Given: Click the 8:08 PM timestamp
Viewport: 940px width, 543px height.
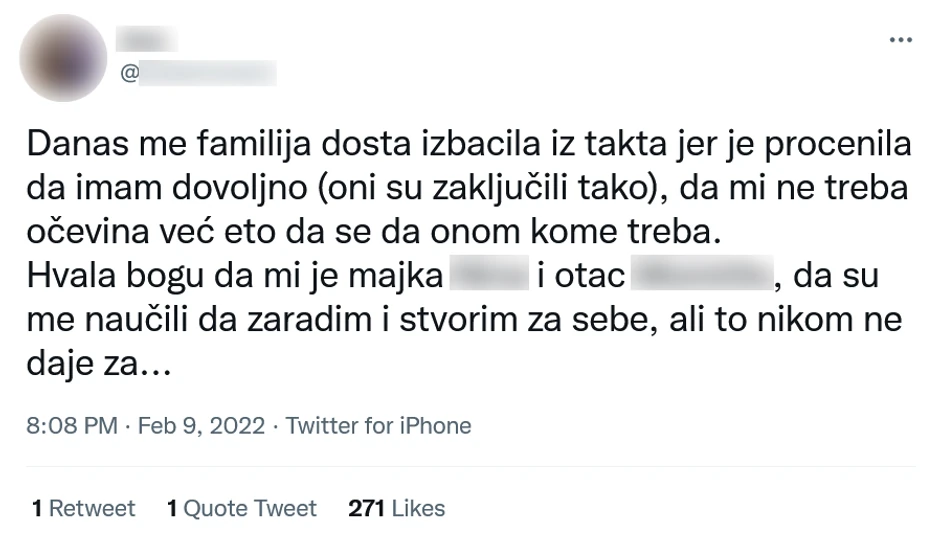Looking at the screenshot, I should point(72,426).
